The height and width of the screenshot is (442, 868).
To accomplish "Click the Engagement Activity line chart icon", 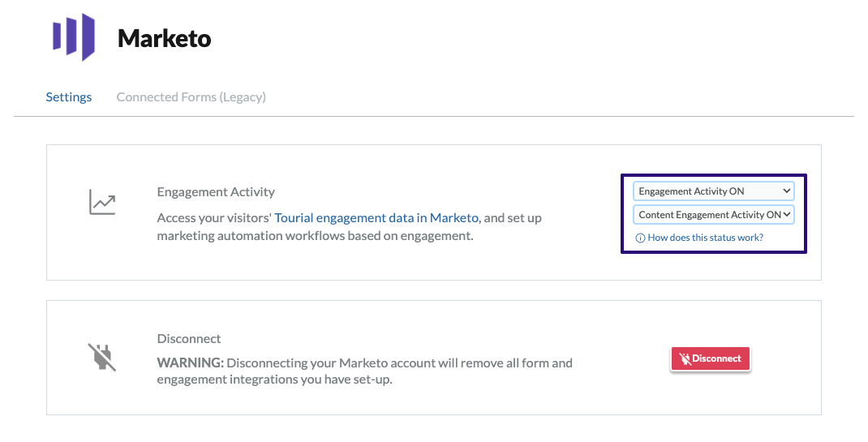I will [x=102, y=203].
